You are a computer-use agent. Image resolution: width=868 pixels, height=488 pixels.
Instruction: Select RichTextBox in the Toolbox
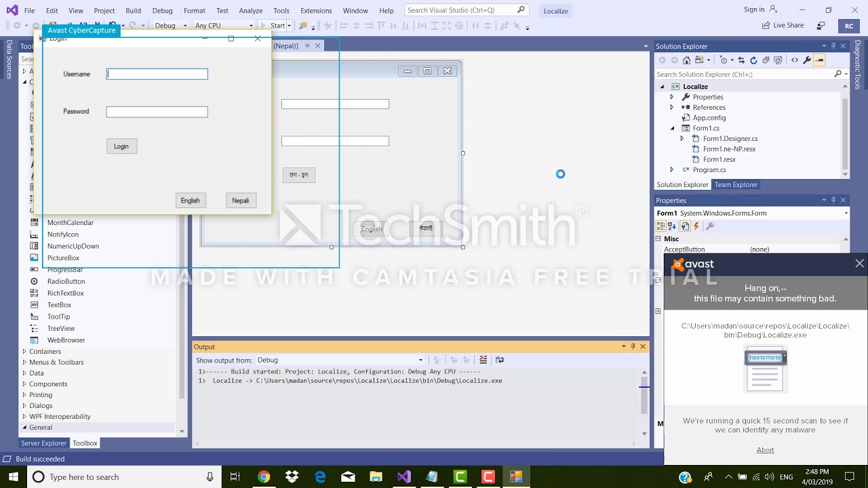(x=65, y=293)
